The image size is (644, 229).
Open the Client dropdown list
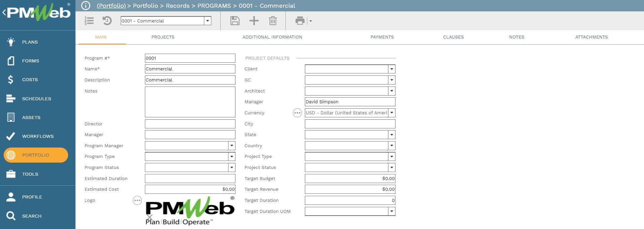[x=391, y=69]
